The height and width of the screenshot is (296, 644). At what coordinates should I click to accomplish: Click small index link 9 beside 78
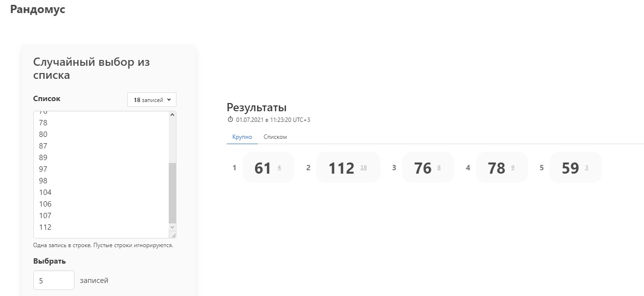(512, 168)
